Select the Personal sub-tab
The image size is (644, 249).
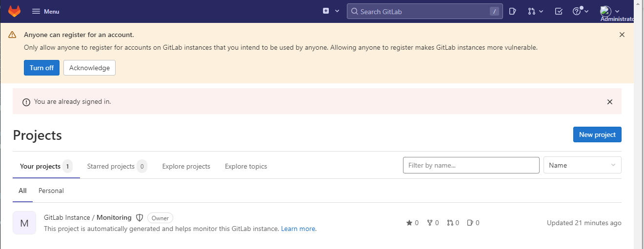(51, 191)
